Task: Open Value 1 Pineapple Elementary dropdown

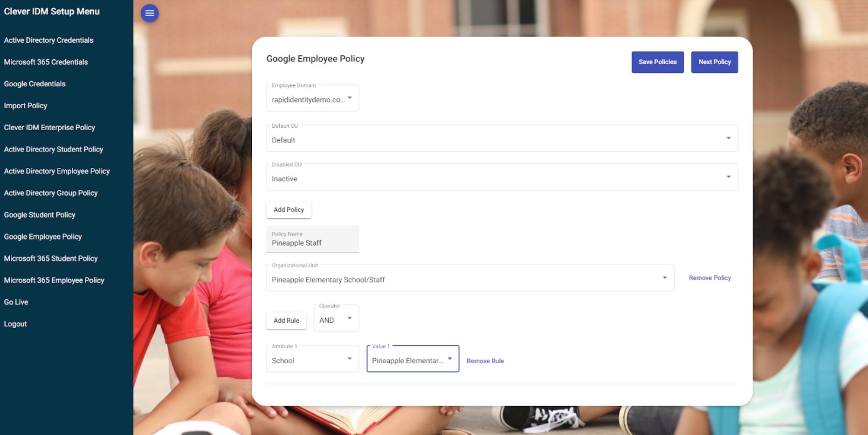Action: point(413,359)
